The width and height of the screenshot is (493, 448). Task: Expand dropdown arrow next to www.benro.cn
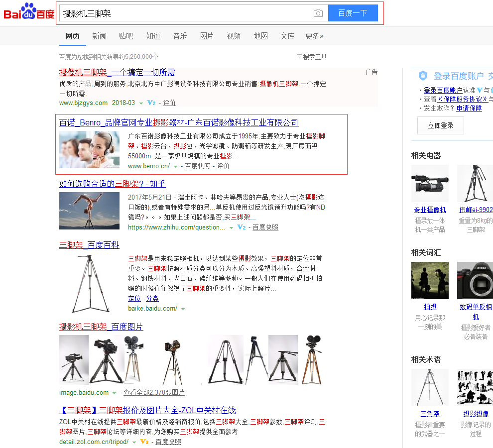[x=175, y=166]
